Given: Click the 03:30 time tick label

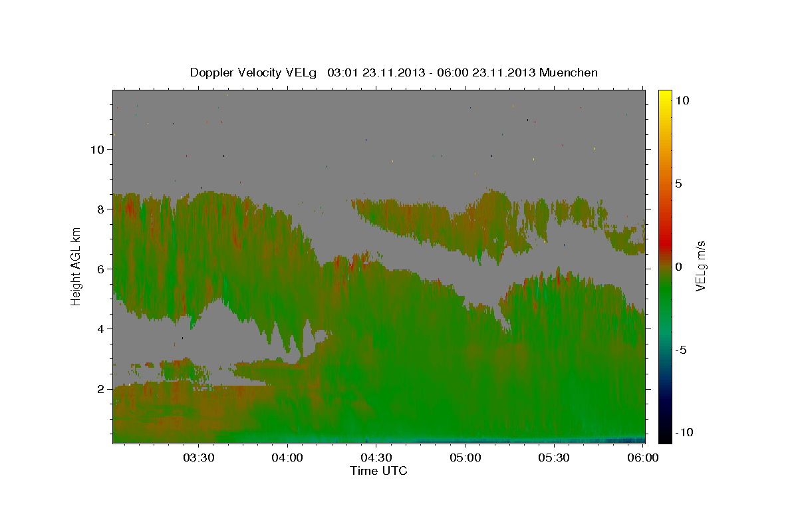Looking at the screenshot, I should coord(199,458).
